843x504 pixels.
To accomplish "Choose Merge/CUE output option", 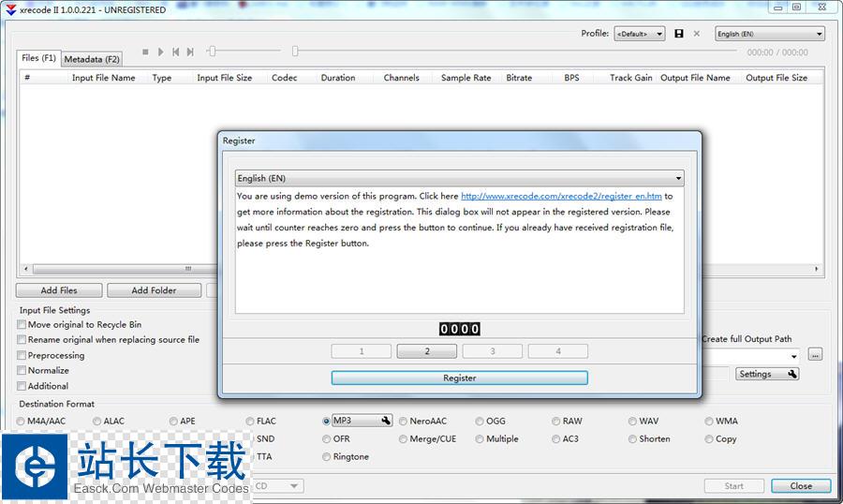I will click(403, 439).
